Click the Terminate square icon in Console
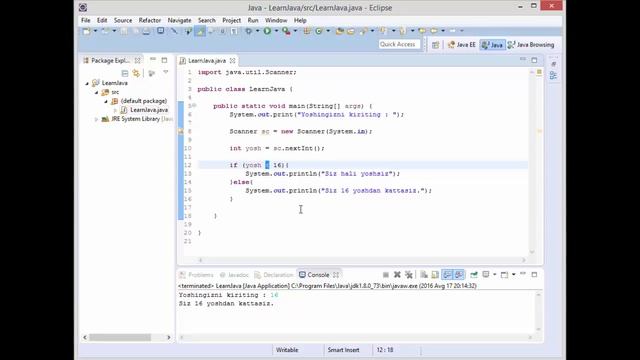The image size is (640, 360). [x=385, y=275]
